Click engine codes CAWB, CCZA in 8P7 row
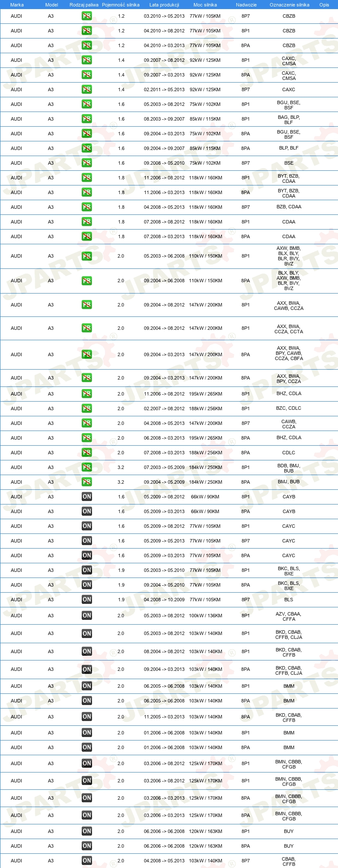Screen dimensions: 338x868 [x=289, y=424]
